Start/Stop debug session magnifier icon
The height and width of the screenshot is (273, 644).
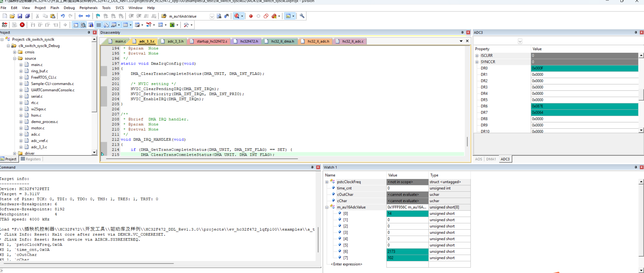237,16
